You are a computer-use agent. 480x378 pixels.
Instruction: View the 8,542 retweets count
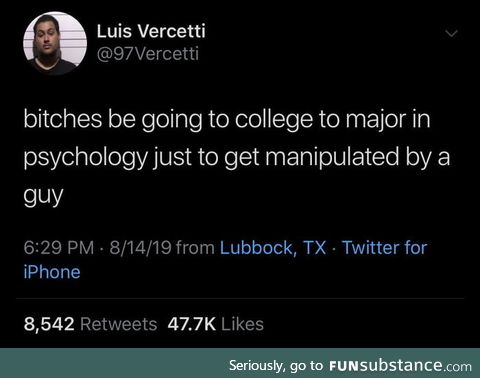click(49, 324)
